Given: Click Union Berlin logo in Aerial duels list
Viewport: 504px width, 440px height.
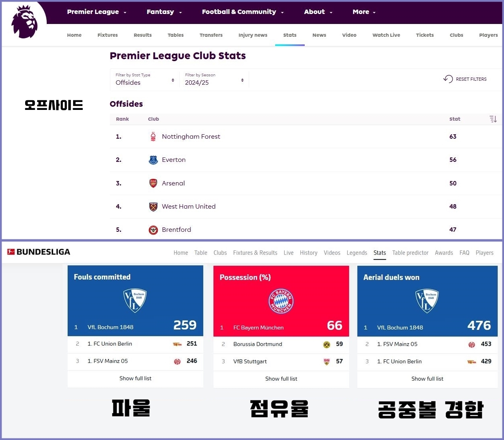Looking at the screenshot, I should (472, 362).
